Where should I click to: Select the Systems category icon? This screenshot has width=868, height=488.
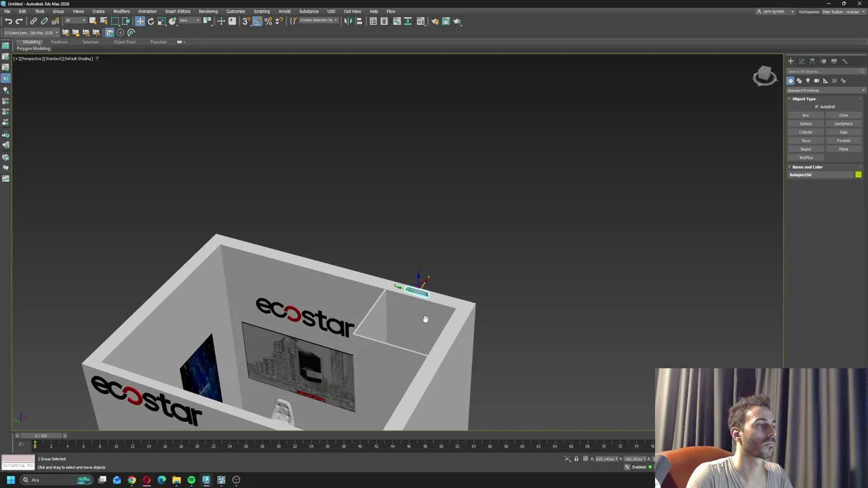click(843, 81)
